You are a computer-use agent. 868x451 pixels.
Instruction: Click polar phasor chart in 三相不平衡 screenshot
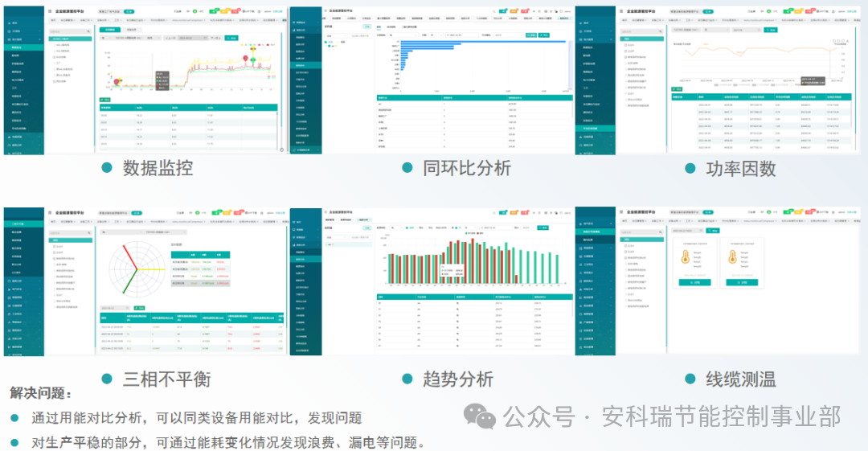137,269
